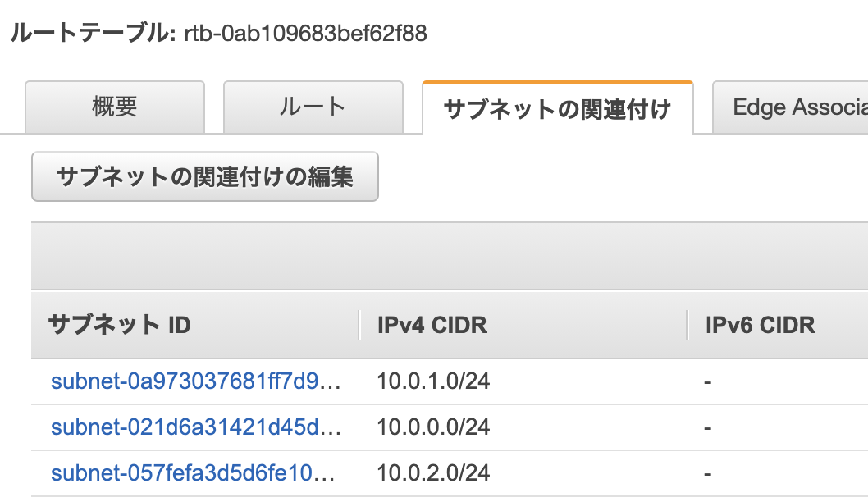Click IPv6 dash cell in 10.0.2.0/24 row
The image size is (868, 502).
707,474
